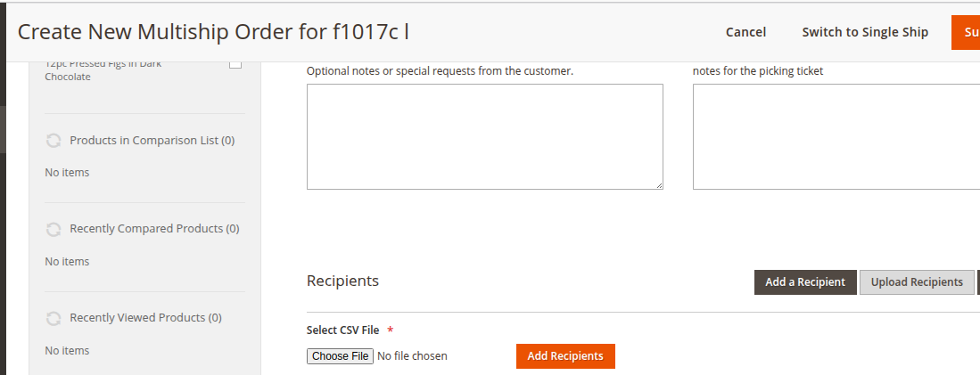Viewport: 980px width, 375px height.
Task: Refresh the Products in Comparison List section
Action: pos(54,141)
